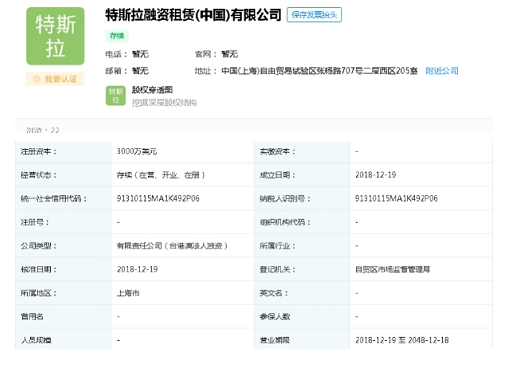Click the 经营状态 label cell
The image size is (507, 371).
[63, 175]
